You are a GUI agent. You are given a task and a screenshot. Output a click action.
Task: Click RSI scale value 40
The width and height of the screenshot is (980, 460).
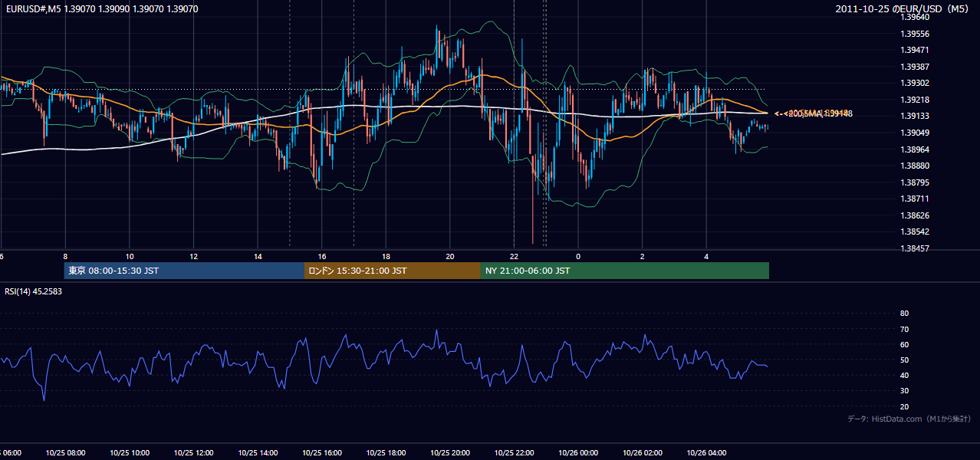click(904, 375)
